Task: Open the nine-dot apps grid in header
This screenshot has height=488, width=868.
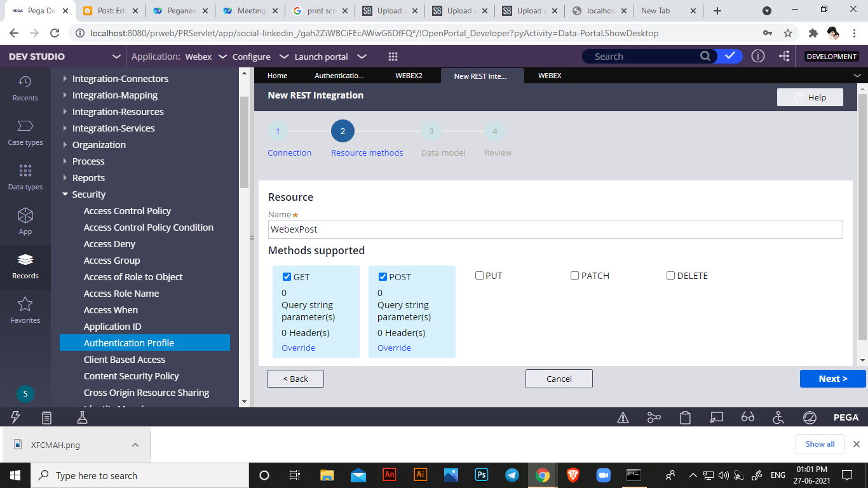Action: (x=393, y=57)
